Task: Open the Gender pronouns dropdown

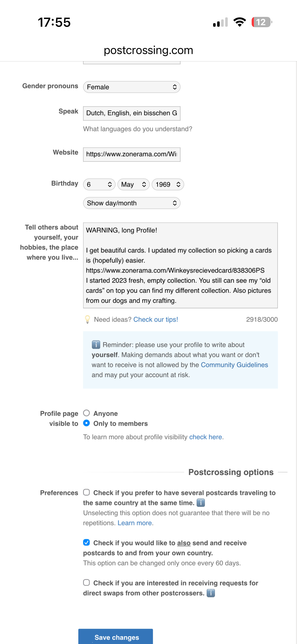Action: pos(132,87)
